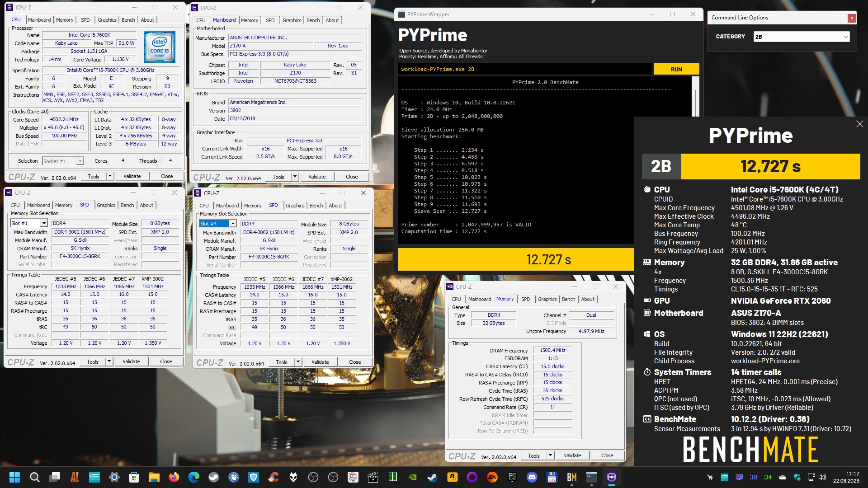Open Steam from the taskbar

[433, 477]
